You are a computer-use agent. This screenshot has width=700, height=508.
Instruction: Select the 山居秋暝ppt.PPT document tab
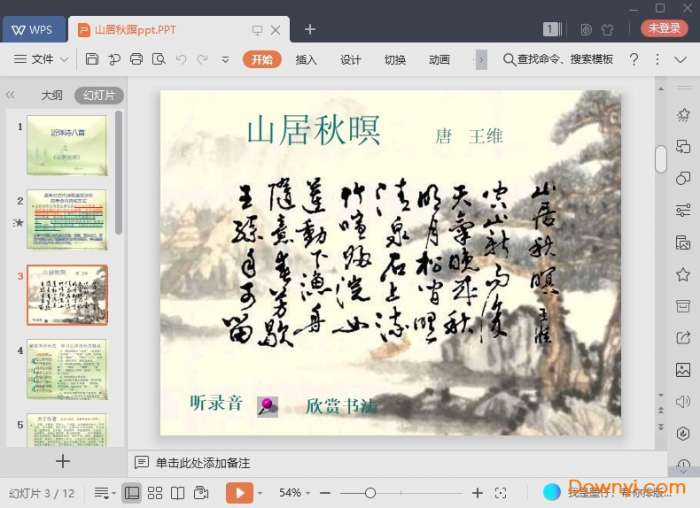(x=179, y=29)
